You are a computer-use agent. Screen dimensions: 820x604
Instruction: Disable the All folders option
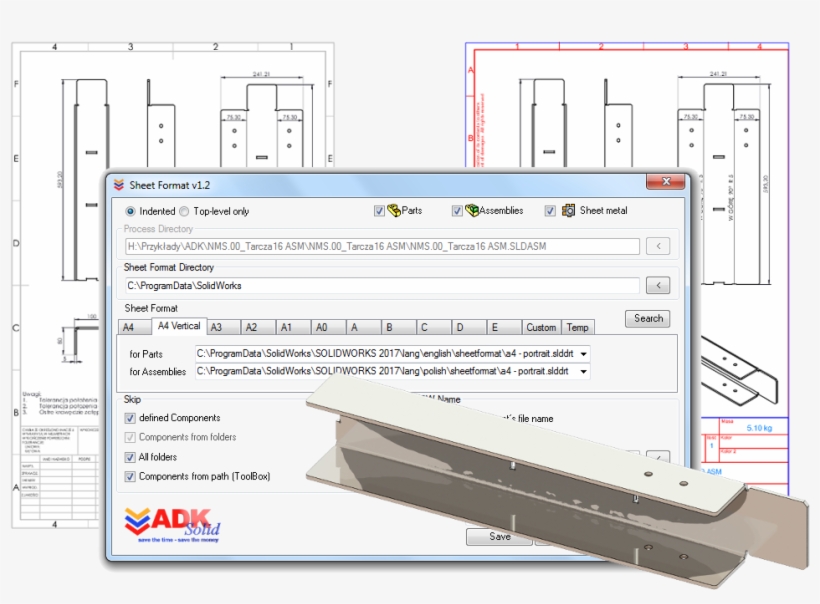click(130, 457)
